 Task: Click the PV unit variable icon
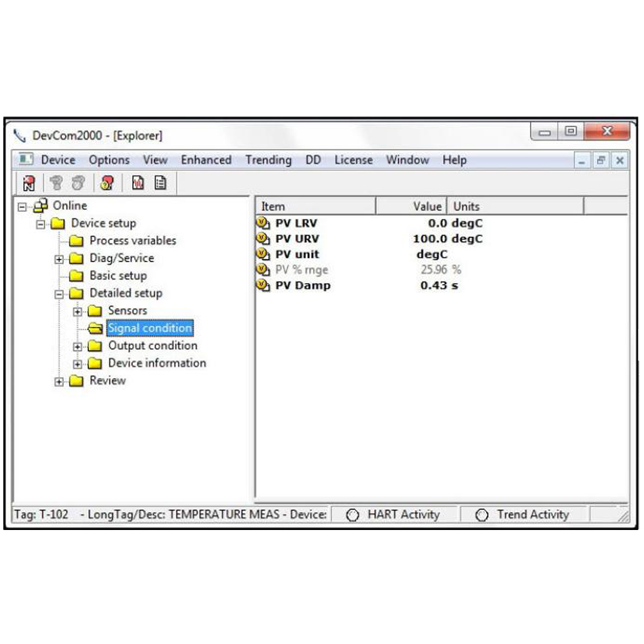pos(263,254)
